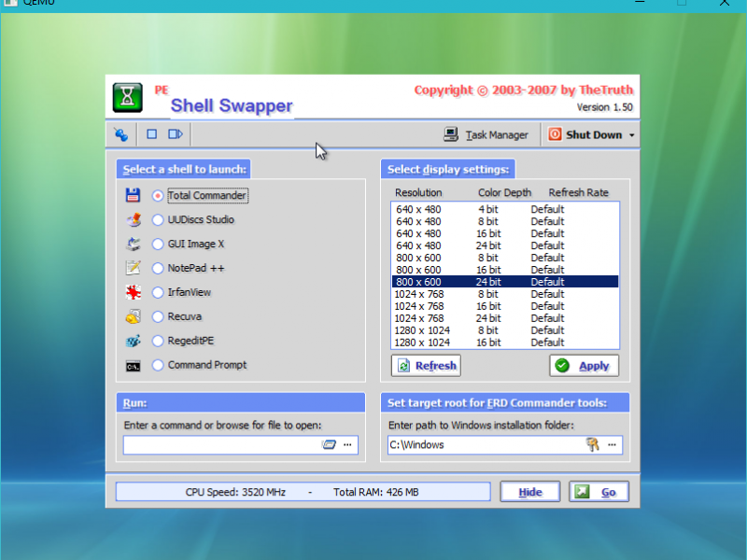This screenshot has height=560, width=747.
Task: Select the Command Prompt radio button
Action: (158, 365)
